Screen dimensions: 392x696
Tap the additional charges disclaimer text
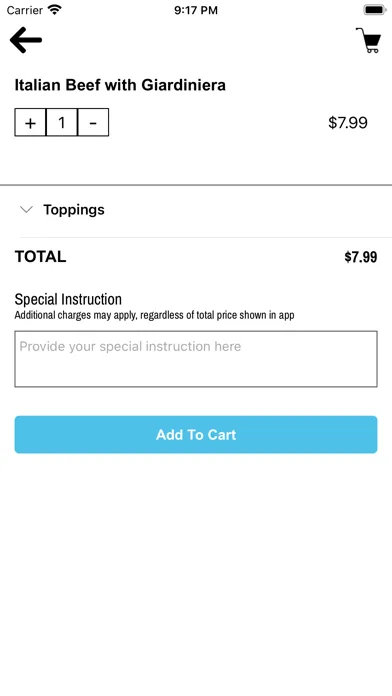[154, 316]
